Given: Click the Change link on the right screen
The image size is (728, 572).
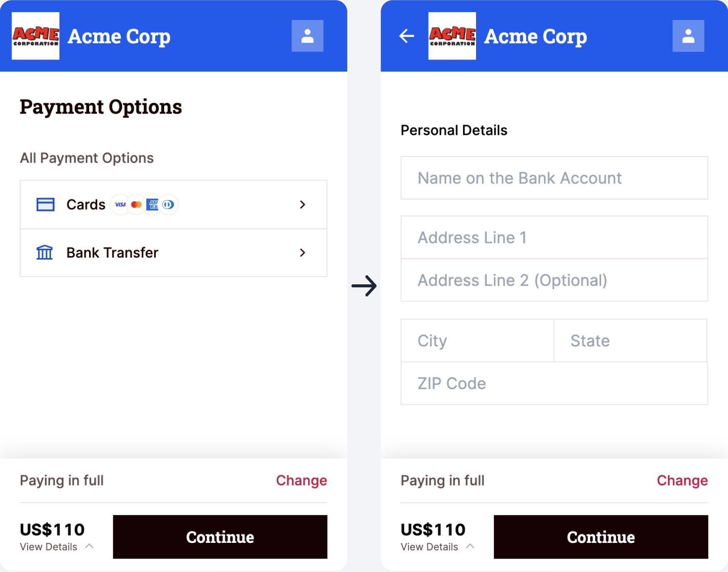Looking at the screenshot, I should click(x=682, y=480).
